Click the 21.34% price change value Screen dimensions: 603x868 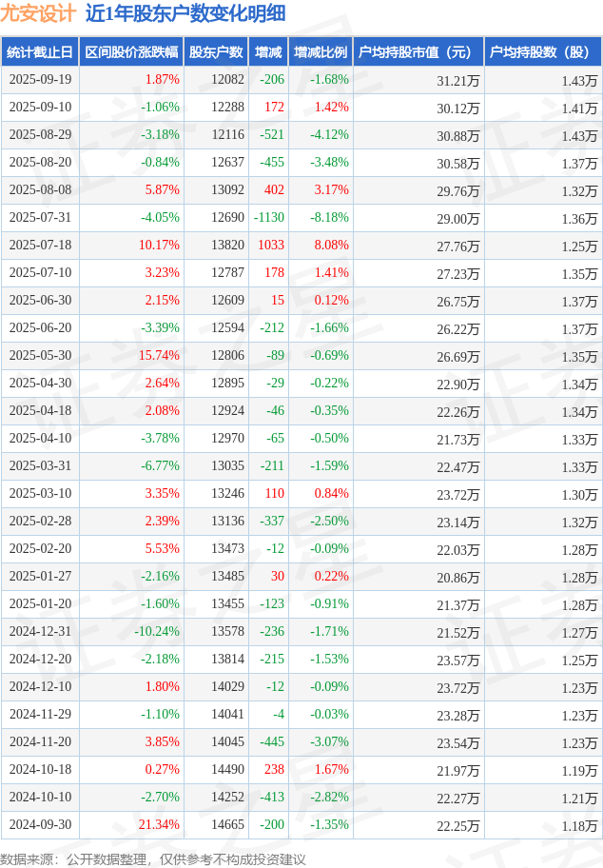click(160, 825)
